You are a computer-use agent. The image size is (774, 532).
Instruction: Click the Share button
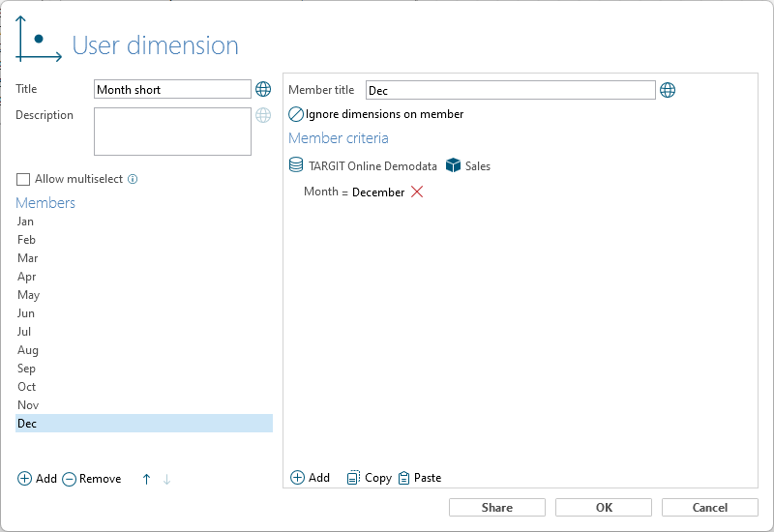(x=497, y=507)
